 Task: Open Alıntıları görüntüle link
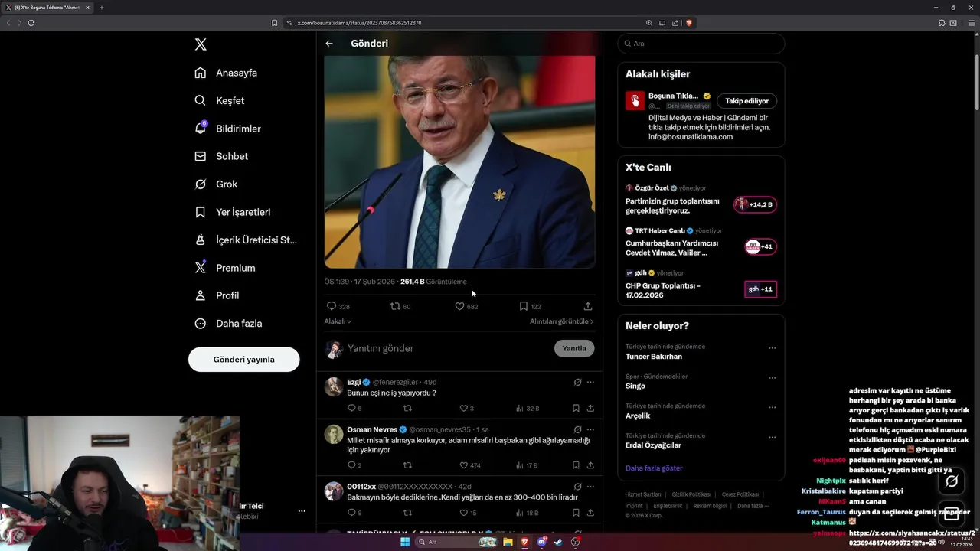pyautogui.click(x=561, y=321)
